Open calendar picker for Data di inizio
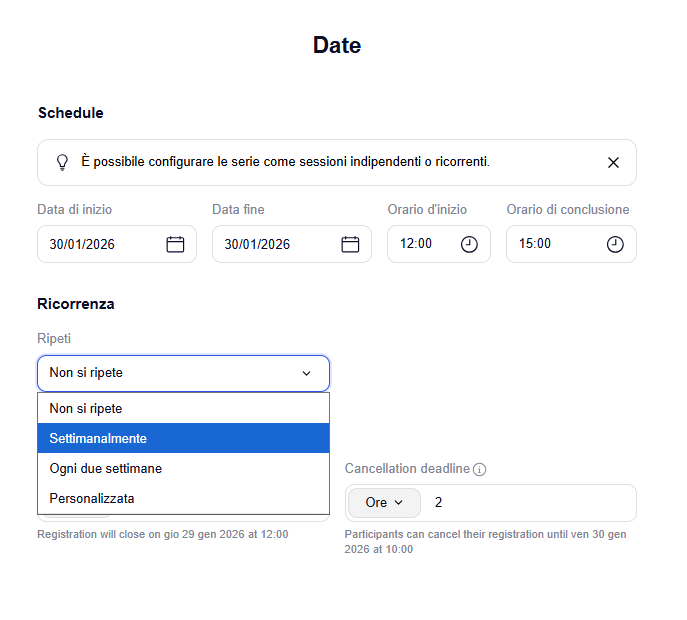The height and width of the screenshot is (620, 687). 175,244
